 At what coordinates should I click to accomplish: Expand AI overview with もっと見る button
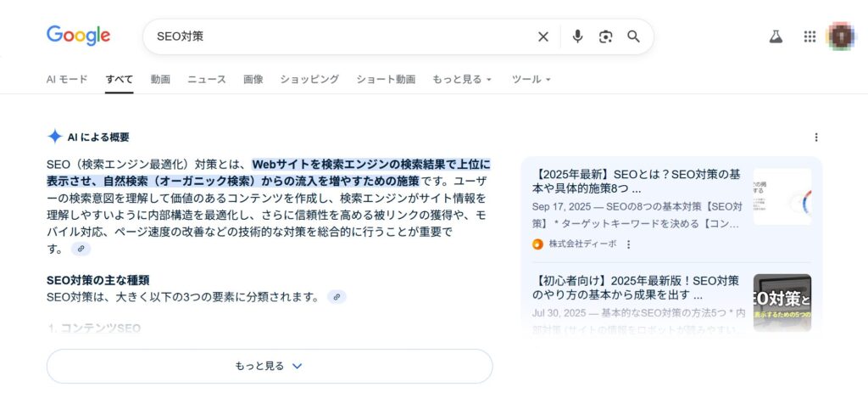(x=269, y=366)
